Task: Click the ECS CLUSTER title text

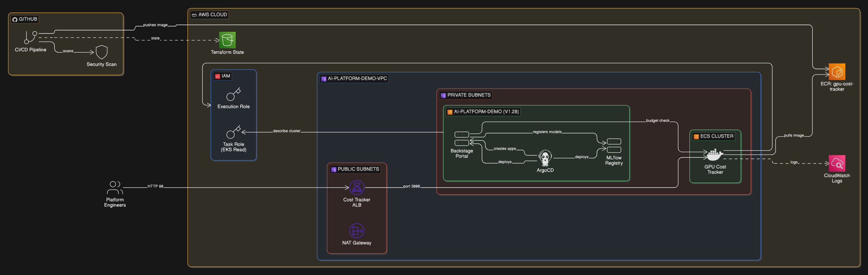Action: coord(717,136)
